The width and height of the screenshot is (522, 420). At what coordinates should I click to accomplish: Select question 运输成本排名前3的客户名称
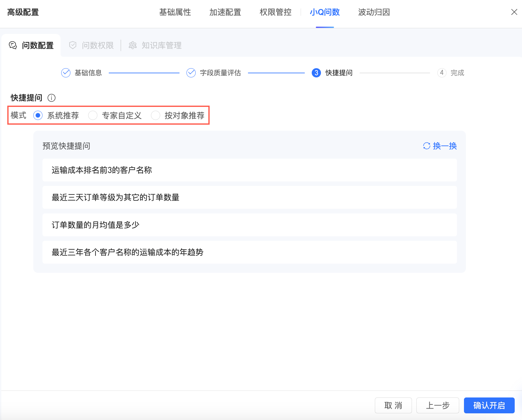pos(250,170)
